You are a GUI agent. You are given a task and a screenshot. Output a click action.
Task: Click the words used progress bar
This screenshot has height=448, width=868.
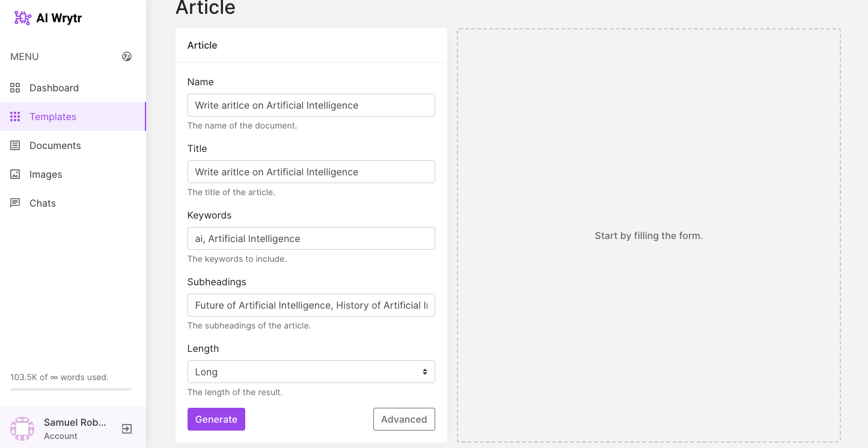pyautogui.click(x=71, y=390)
